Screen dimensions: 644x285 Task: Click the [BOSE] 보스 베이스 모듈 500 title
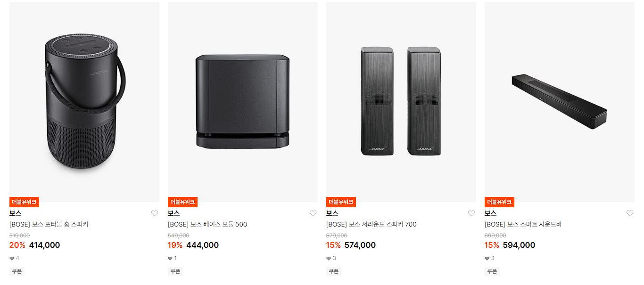click(x=207, y=224)
